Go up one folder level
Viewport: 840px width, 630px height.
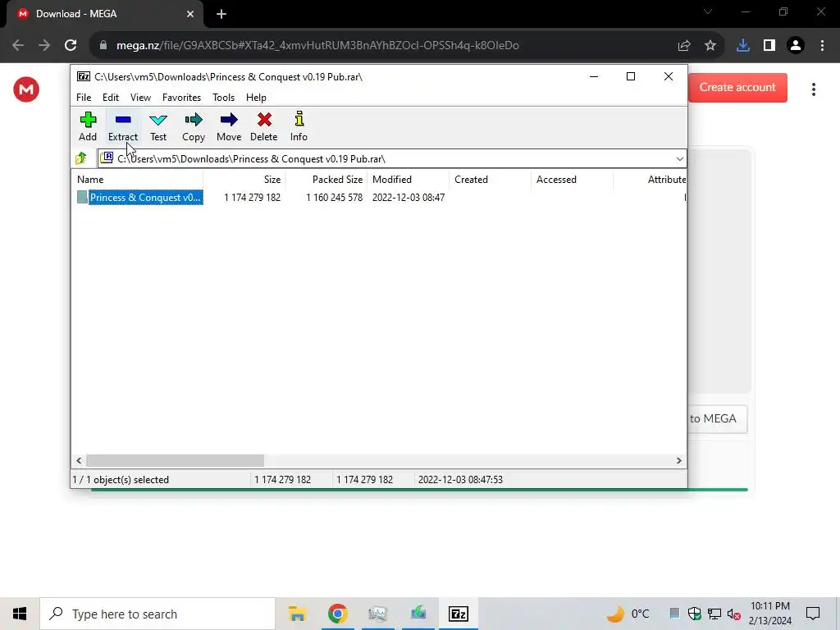[x=81, y=158]
